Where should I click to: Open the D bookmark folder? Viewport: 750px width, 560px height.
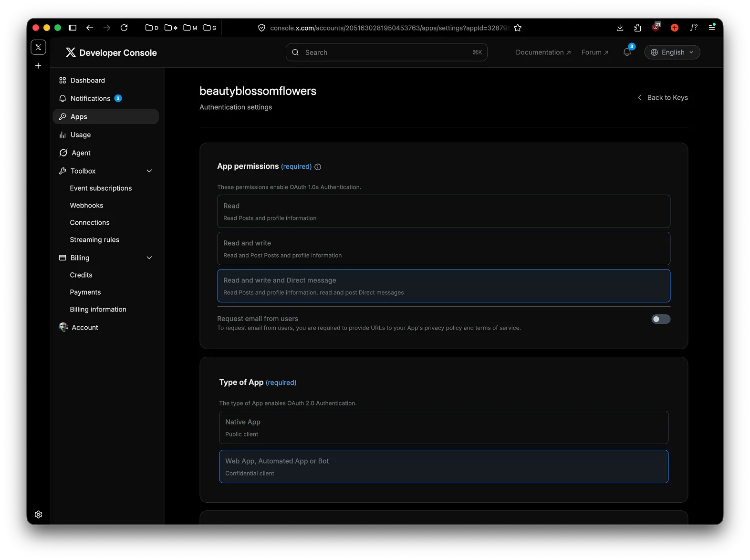tap(152, 28)
